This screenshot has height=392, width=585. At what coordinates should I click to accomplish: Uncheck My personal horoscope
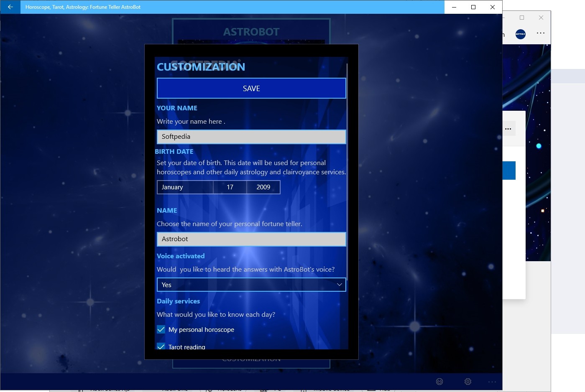click(x=161, y=329)
